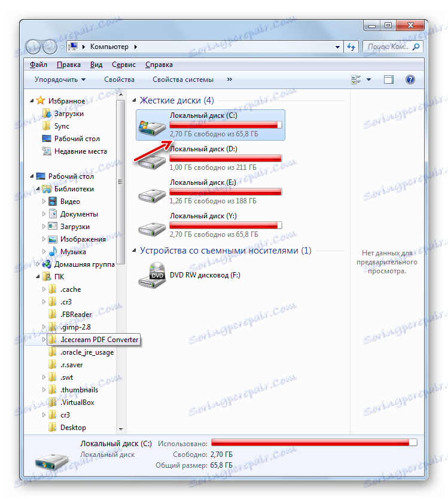This screenshot has width=448, height=500.
Task: Click the refresh button beside address bar
Action: [351, 47]
